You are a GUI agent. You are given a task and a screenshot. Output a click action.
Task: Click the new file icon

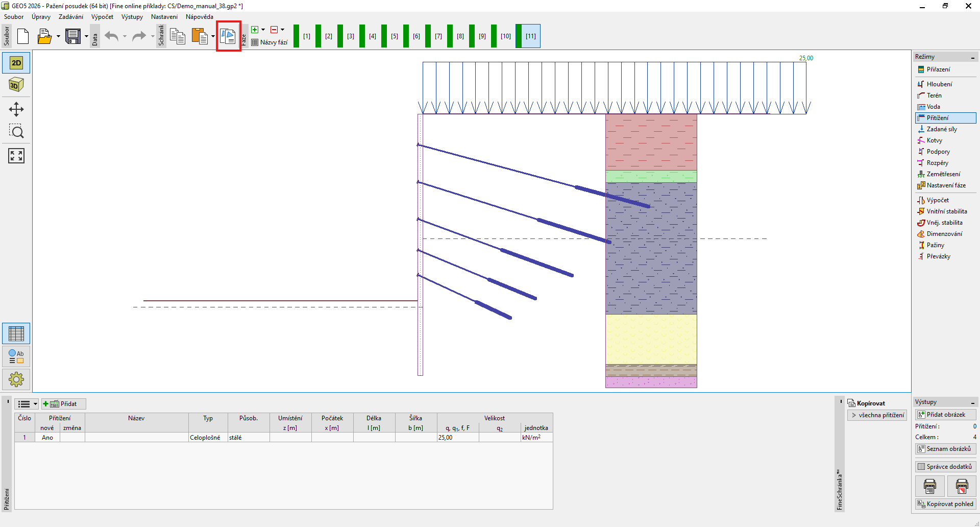point(23,36)
